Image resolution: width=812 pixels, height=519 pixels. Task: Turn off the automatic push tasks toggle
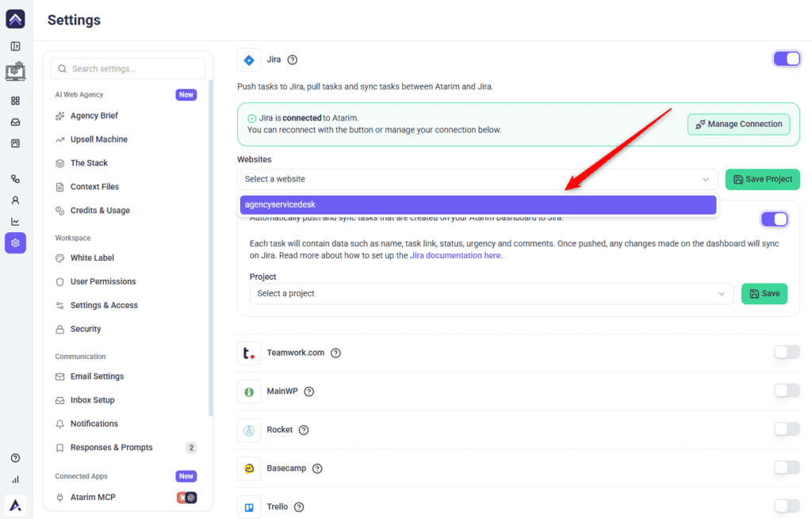(774, 219)
